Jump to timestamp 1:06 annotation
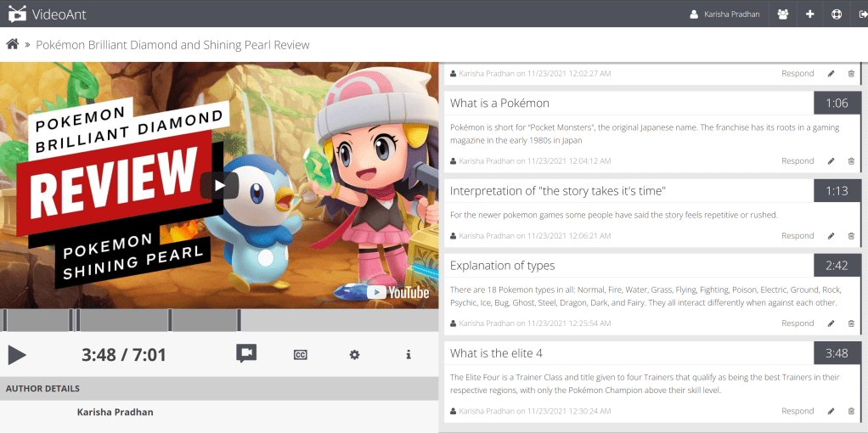This screenshot has width=868, height=433. click(837, 103)
